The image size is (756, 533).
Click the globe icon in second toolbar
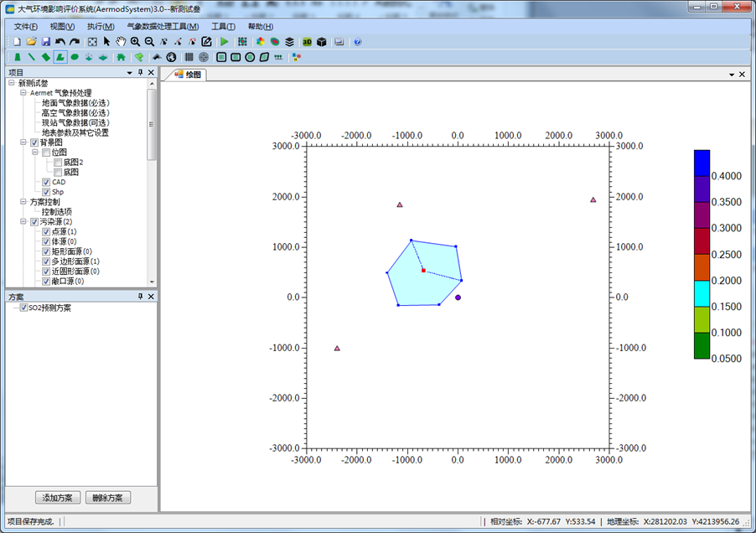coord(171,57)
